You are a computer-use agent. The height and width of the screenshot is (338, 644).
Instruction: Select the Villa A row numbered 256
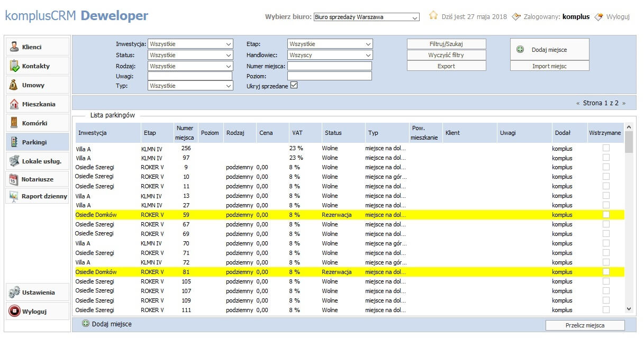tap(349, 148)
